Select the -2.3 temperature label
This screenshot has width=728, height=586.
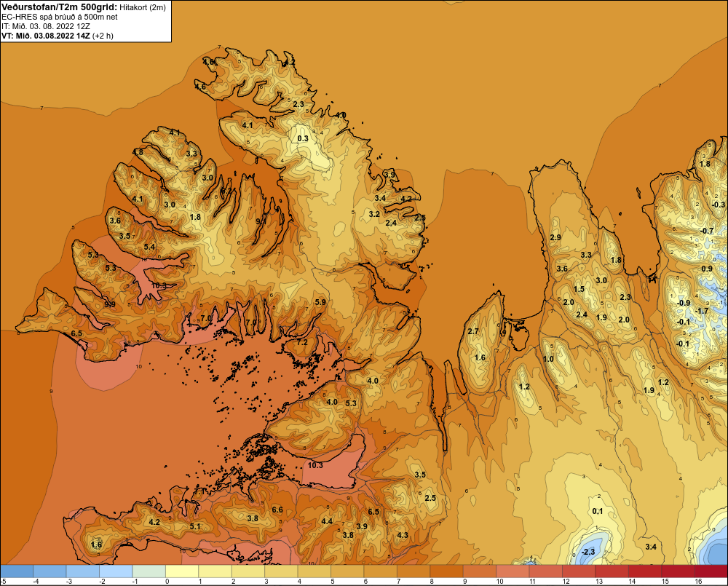tap(587, 552)
